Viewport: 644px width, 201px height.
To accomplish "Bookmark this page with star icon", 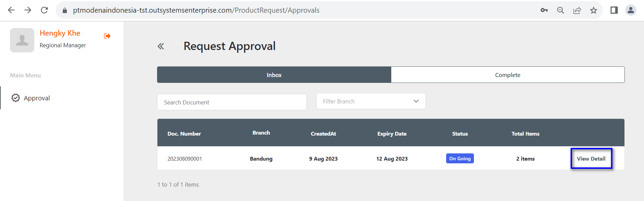I will tap(594, 10).
